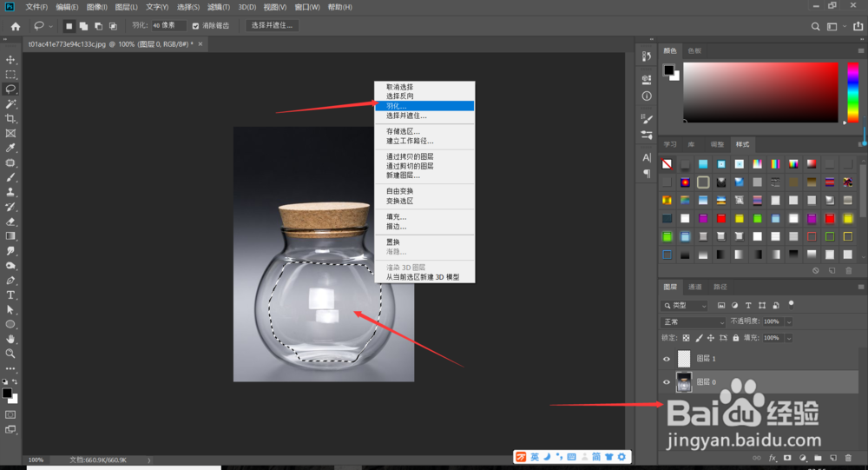Click the 羽化 feather value field
The height and width of the screenshot is (470, 868).
click(x=168, y=25)
